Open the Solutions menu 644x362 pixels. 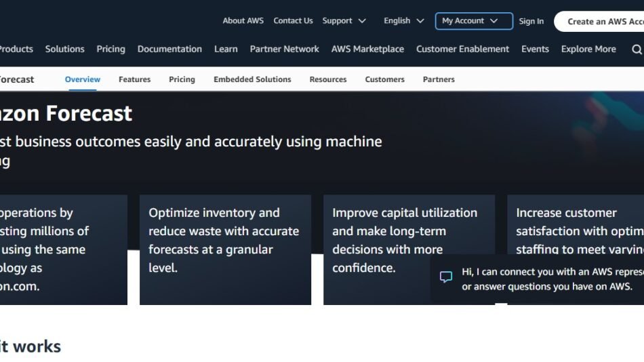pos(65,49)
